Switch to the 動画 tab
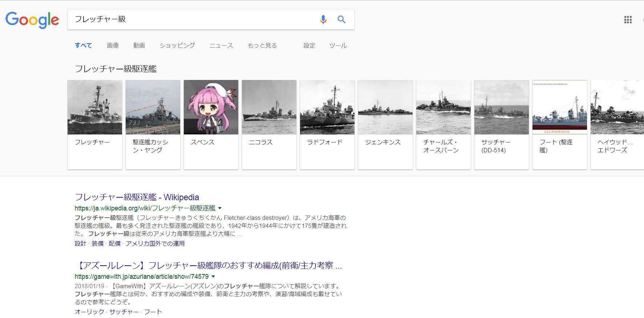644x318 pixels. pyautogui.click(x=139, y=45)
